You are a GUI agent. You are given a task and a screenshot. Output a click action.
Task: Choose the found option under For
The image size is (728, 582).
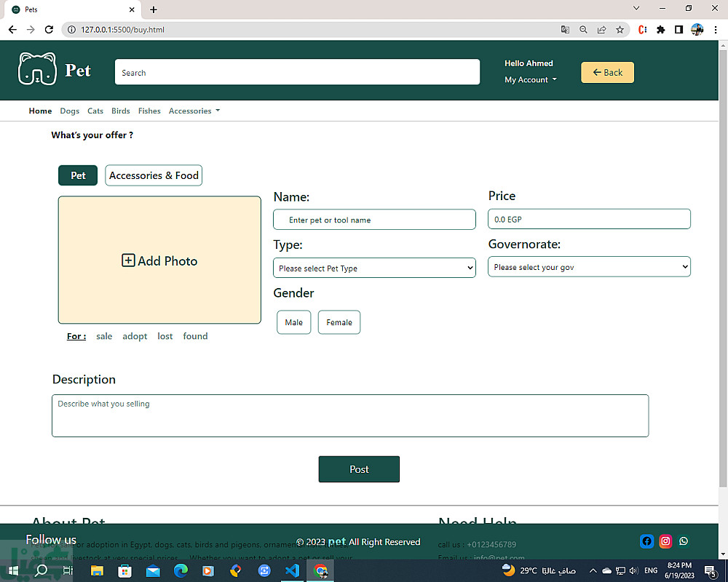(x=195, y=336)
